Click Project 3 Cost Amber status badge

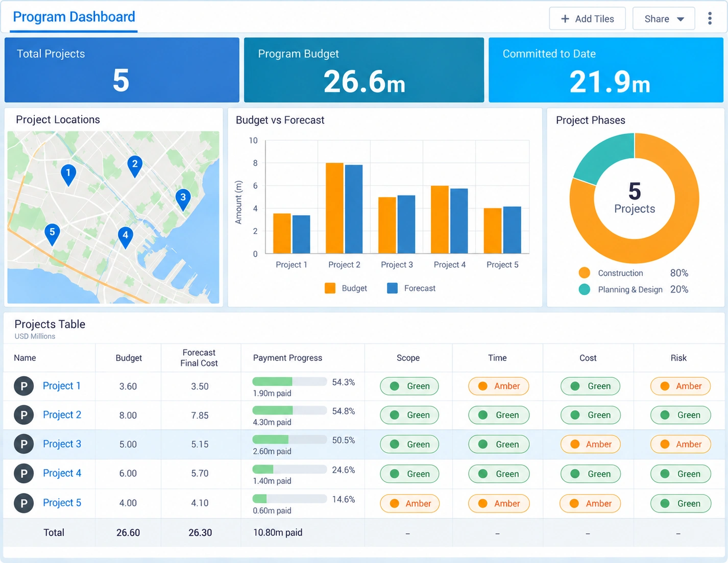pos(590,444)
